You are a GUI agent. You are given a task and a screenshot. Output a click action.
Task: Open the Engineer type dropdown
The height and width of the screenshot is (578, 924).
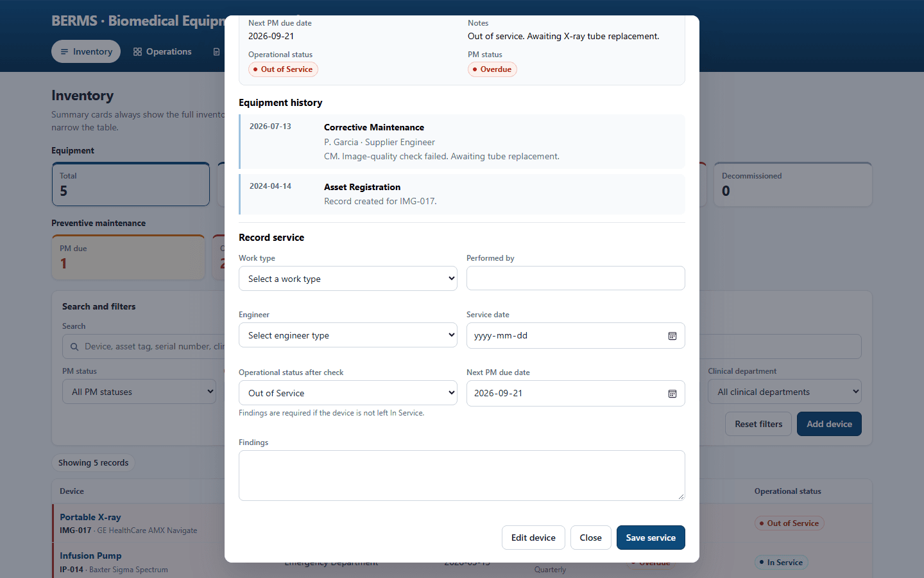point(348,335)
